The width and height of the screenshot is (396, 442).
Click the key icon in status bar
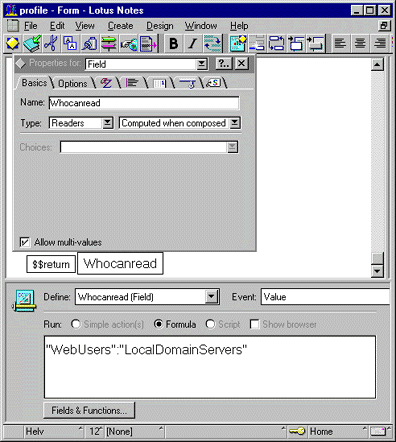[x=297, y=431]
